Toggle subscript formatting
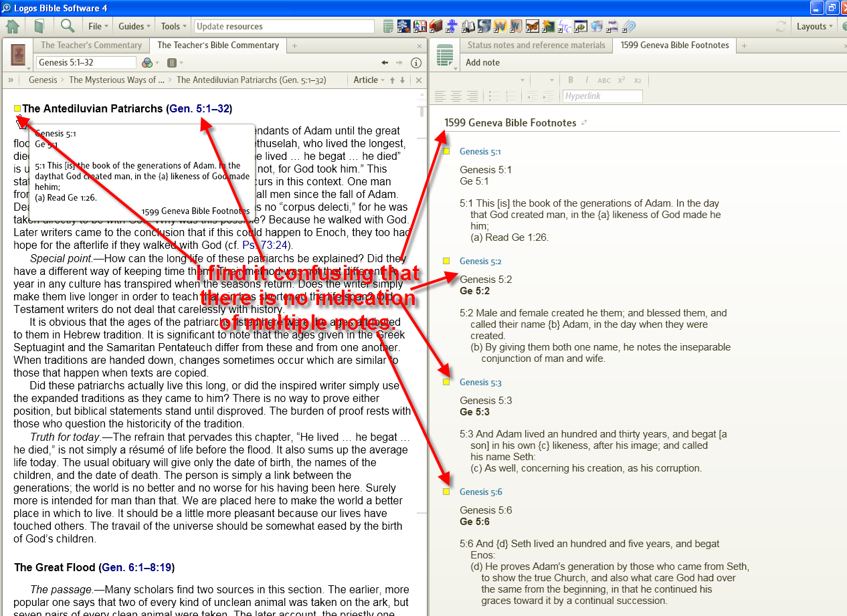The width and height of the screenshot is (847, 616). [x=638, y=80]
